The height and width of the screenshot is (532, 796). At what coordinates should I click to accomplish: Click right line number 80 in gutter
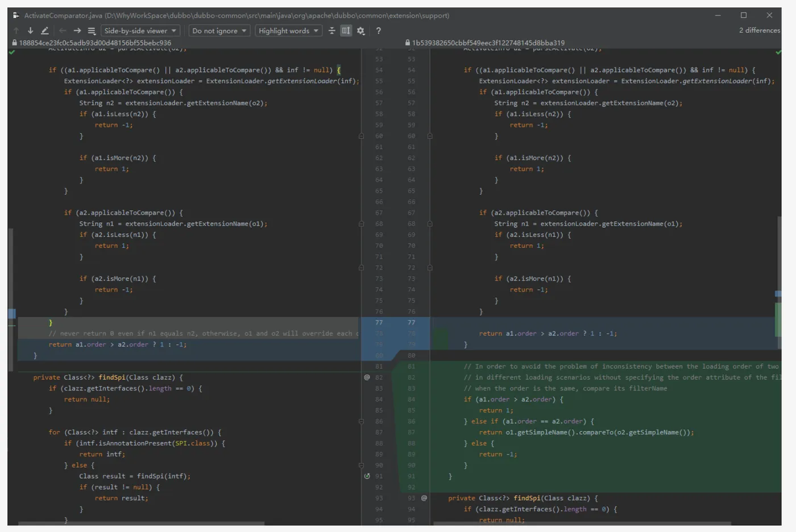(x=412, y=355)
